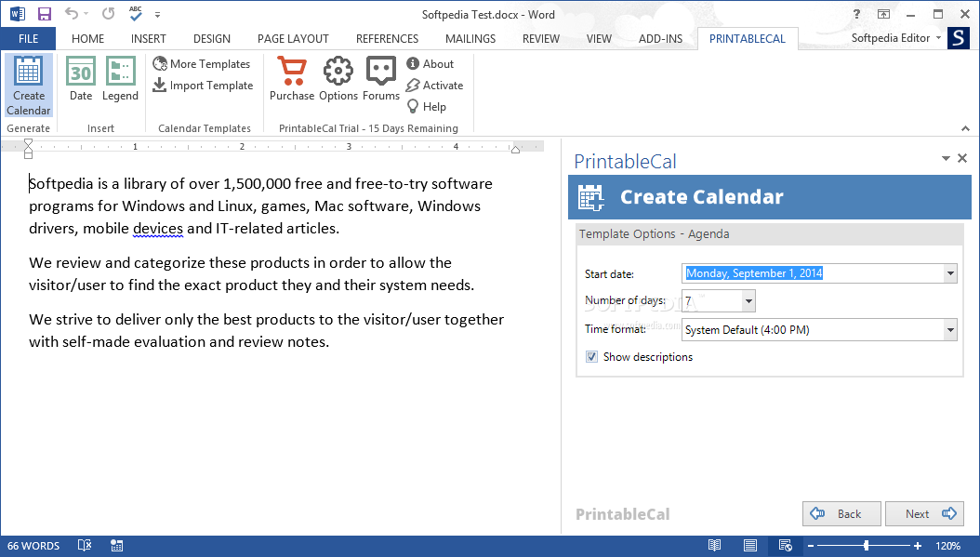Viewport: 980px width, 557px height.
Task: Open the Time format dropdown
Action: [x=950, y=329]
